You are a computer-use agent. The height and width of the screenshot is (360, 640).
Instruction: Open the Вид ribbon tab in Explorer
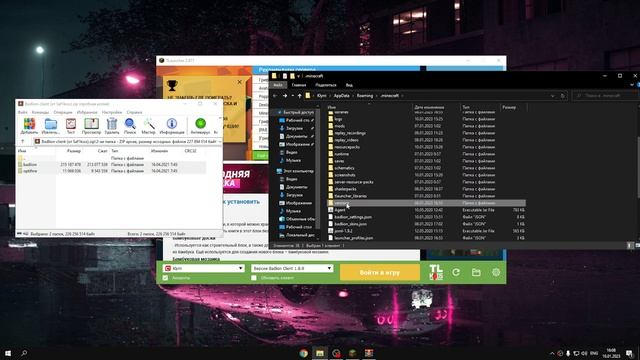click(x=349, y=85)
